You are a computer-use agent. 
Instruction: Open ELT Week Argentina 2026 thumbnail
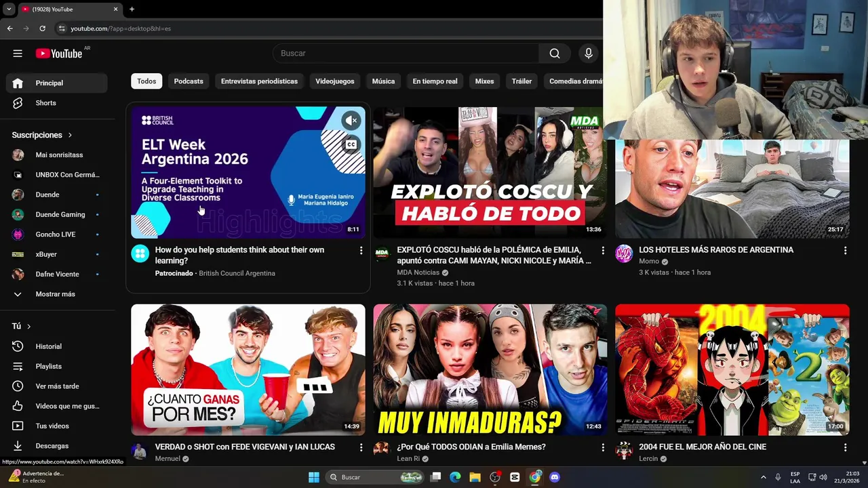click(x=248, y=172)
